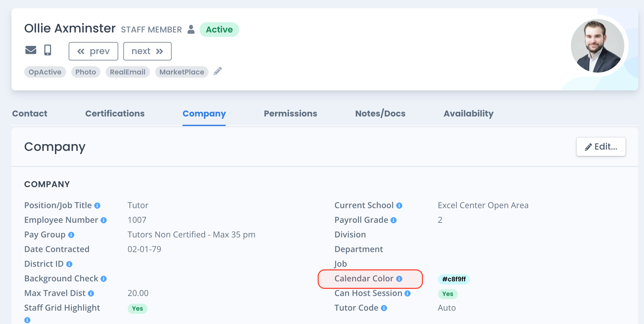
Task: Click the mobile phone icon
Action: click(x=48, y=50)
